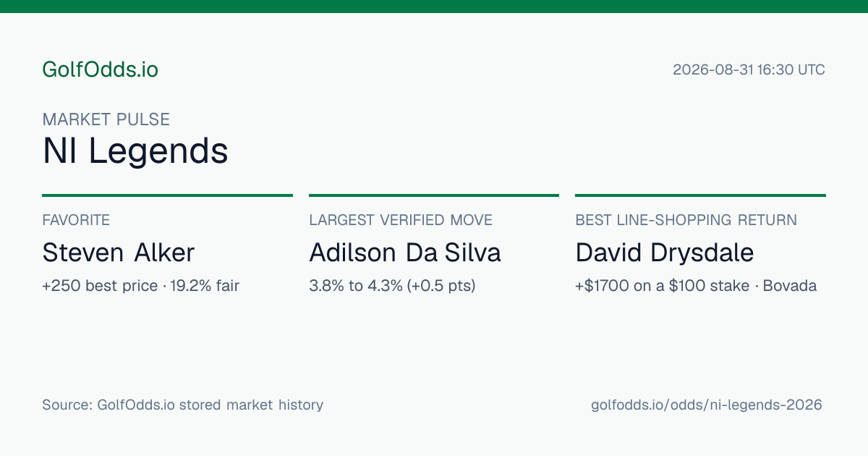Open David Drysdale player name
This screenshot has width=868, height=456.
point(665,253)
